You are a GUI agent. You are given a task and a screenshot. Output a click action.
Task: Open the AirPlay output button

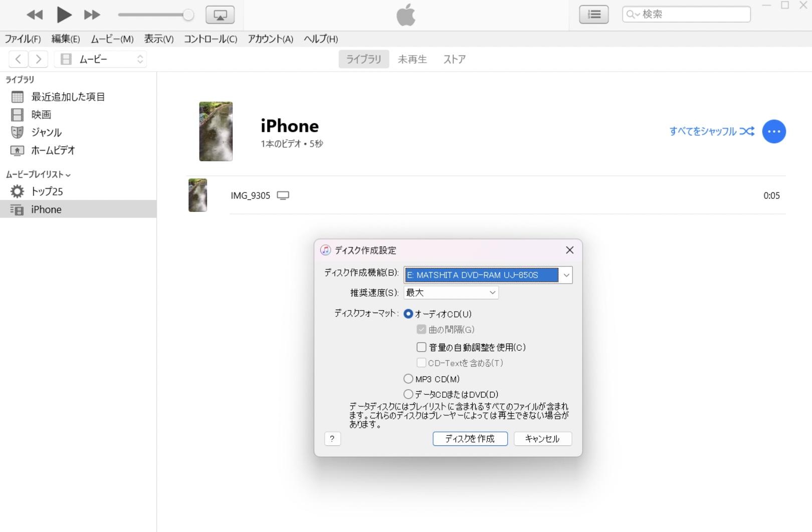point(220,15)
